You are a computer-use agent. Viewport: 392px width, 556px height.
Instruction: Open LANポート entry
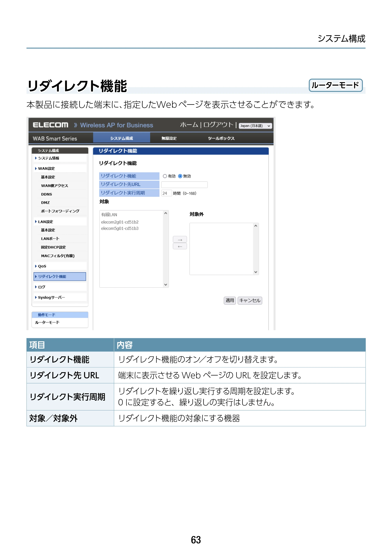pos(50,239)
